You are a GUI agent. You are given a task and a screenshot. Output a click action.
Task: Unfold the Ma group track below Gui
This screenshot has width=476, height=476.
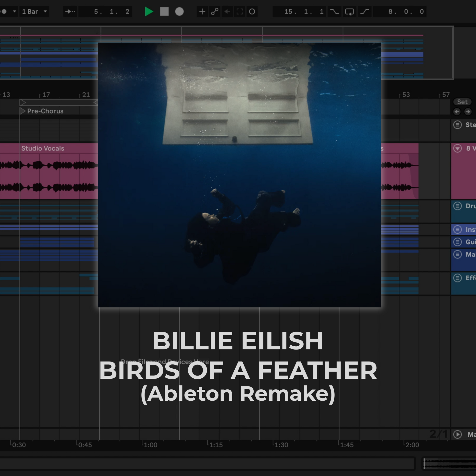pos(457,254)
